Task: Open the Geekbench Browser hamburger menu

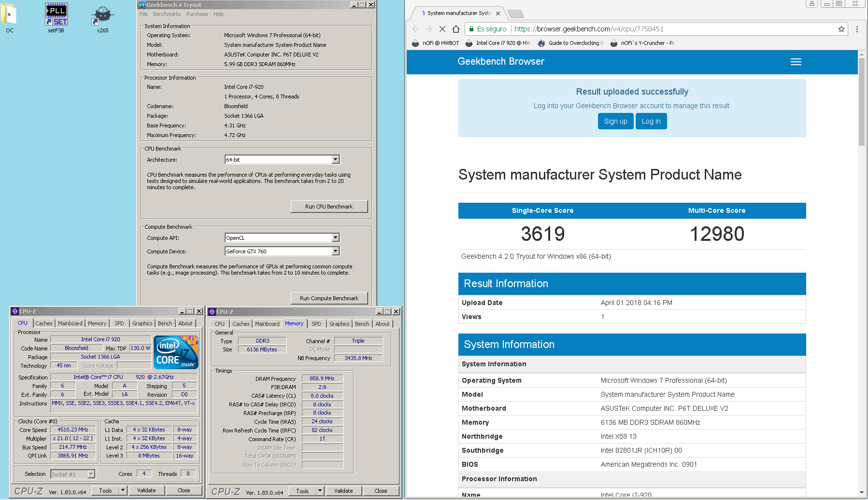Action: tap(796, 62)
